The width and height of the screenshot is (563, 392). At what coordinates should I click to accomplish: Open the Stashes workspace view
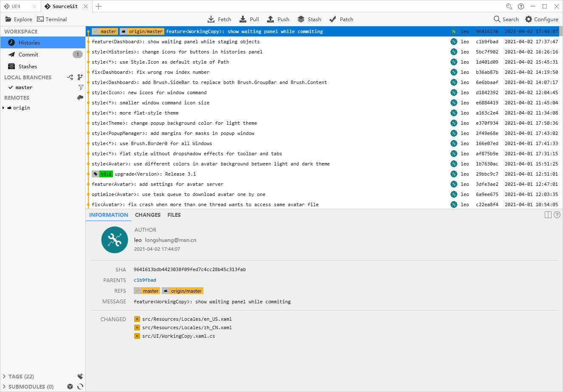pyautogui.click(x=43, y=66)
